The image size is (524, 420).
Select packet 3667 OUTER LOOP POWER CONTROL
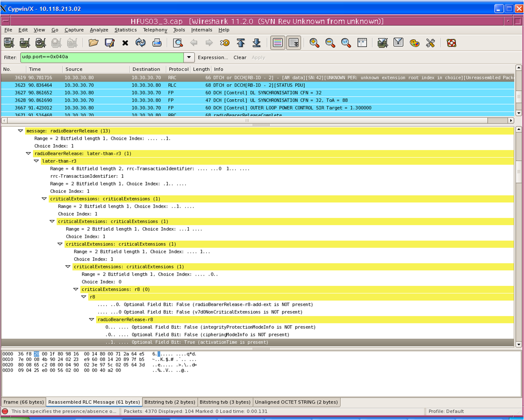(x=258, y=108)
